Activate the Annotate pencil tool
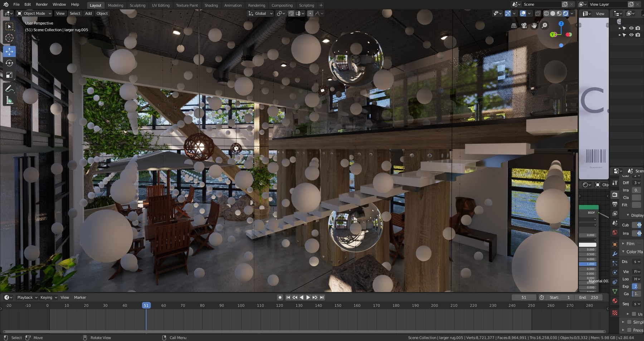This screenshot has height=341, width=644. [x=9, y=89]
